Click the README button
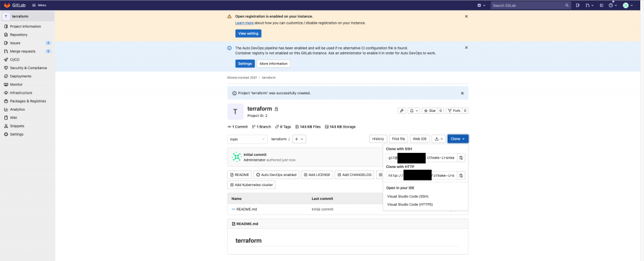644x261 pixels. click(x=240, y=175)
